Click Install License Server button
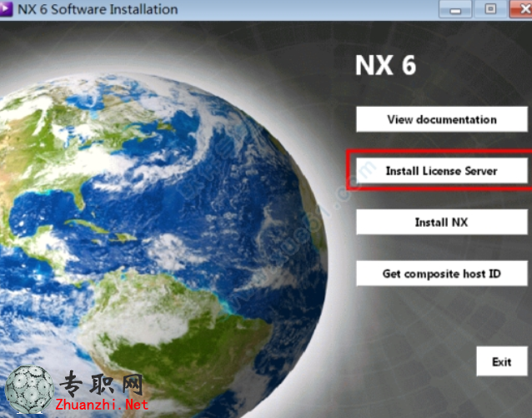Screen dimensions: 532x418 coord(442,171)
